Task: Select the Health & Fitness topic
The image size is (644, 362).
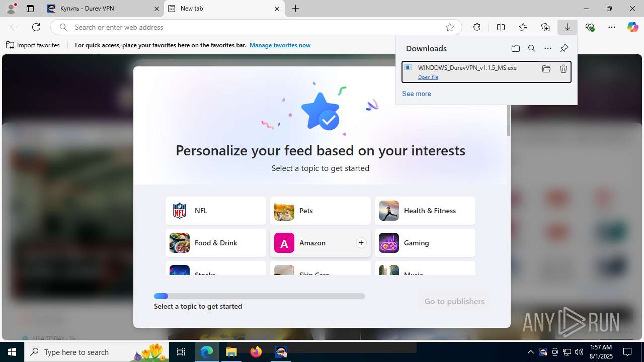Action: pyautogui.click(x=425, y=211)
